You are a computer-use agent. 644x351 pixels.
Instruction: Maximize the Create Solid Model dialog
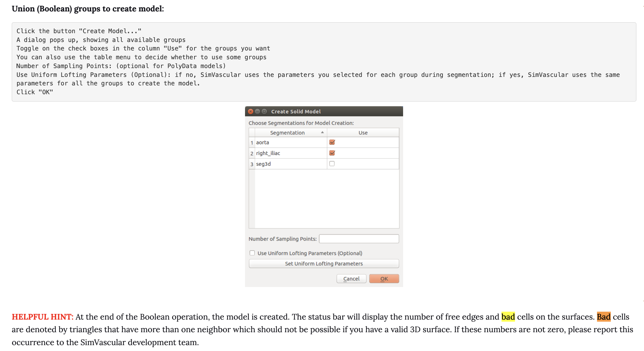pos(264,112)
